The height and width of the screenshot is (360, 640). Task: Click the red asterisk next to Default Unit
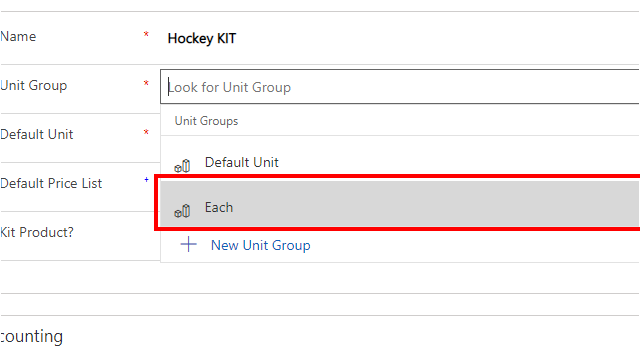tap(146, 132)
